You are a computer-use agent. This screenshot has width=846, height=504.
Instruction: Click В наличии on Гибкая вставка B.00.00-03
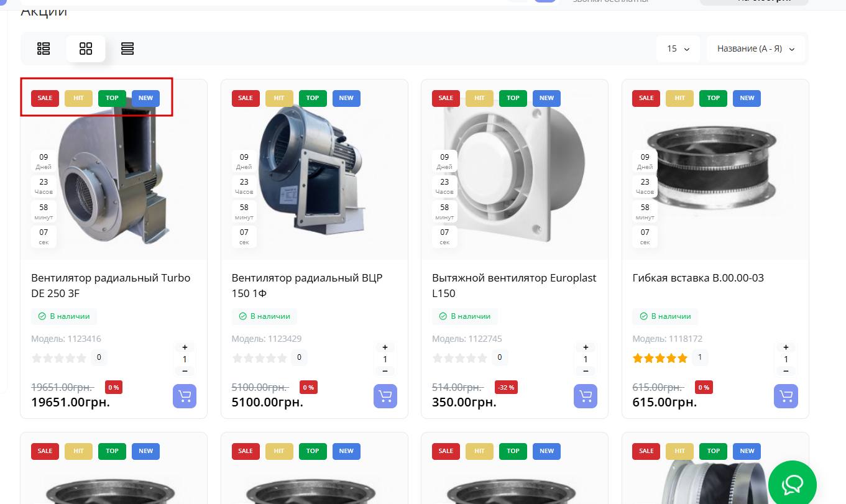click(x=665, y=316)
